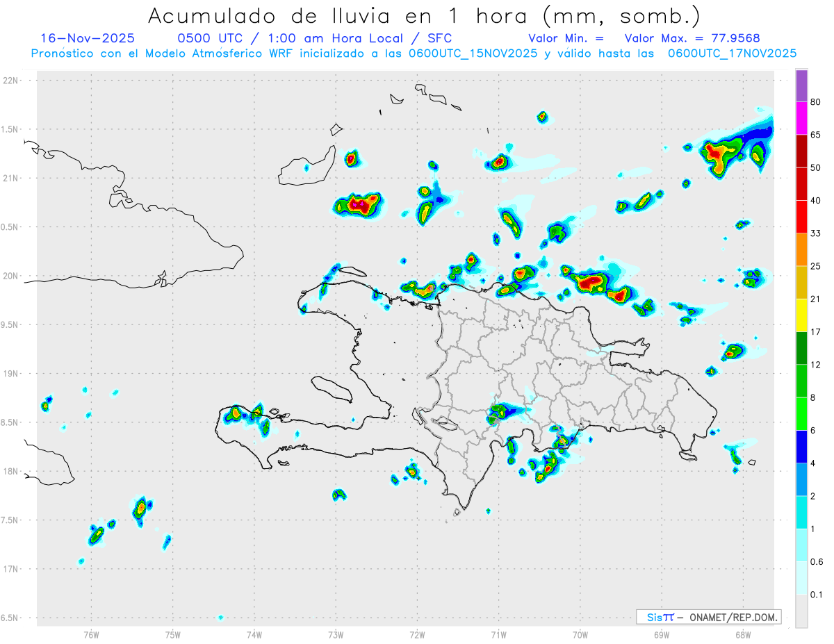The image size is (834, 644).
Task: Select the "19N" latitude axis label
Action: 10,374
